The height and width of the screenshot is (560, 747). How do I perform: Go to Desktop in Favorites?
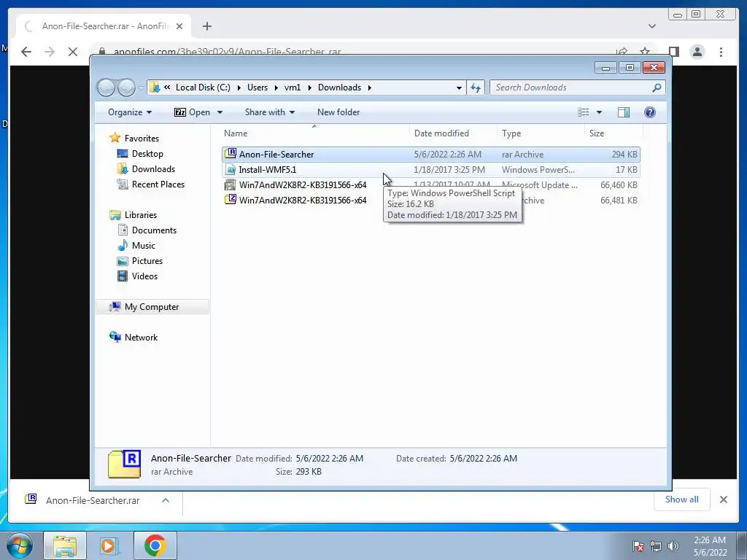[147, 154]
